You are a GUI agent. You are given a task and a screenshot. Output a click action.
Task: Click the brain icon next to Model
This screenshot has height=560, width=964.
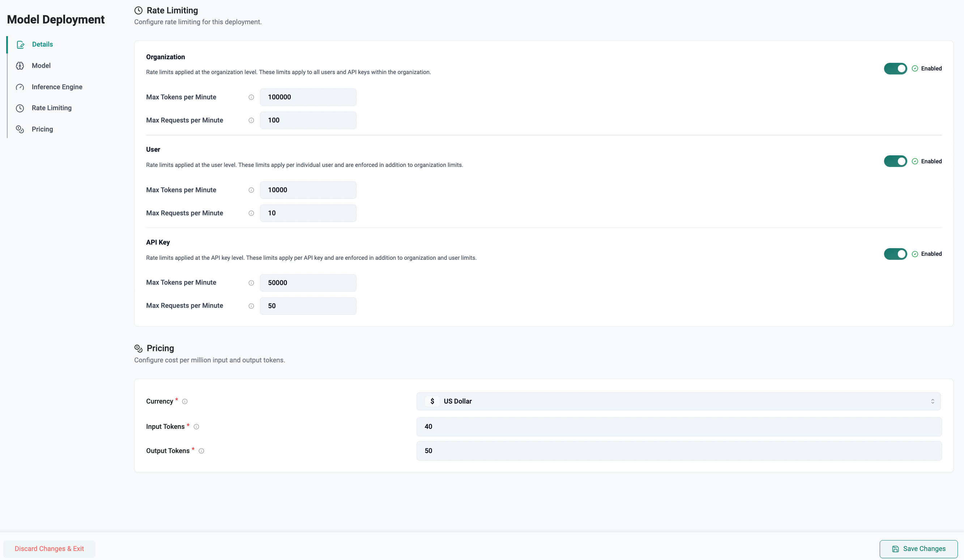tap(20, 66)
